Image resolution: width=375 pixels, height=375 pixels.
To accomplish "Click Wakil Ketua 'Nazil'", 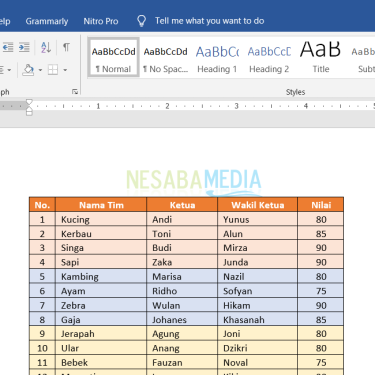I will pos(257,276).
